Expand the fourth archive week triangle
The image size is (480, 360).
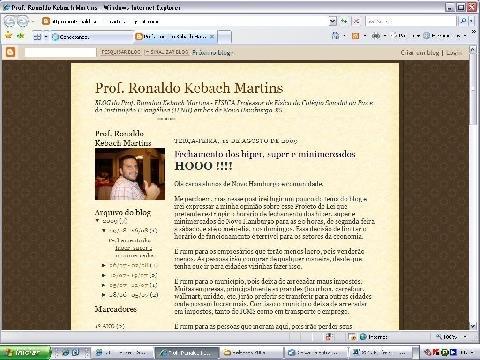click(104, 285)
